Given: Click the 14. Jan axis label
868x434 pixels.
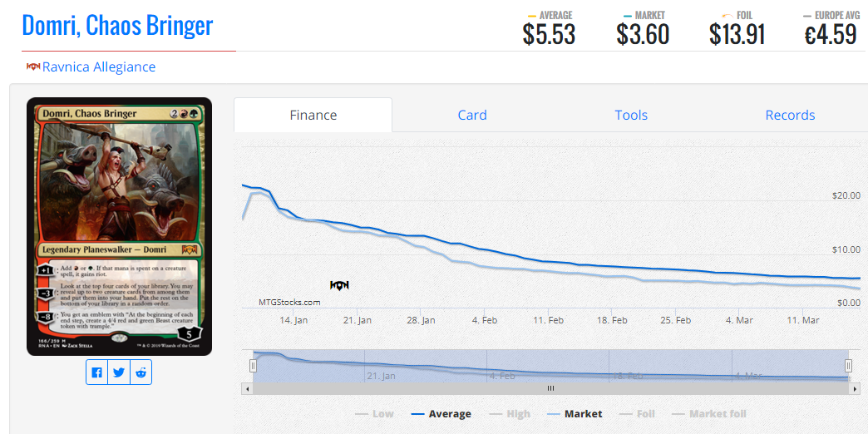Looking at the screenshot, I should tap(293, 321).
